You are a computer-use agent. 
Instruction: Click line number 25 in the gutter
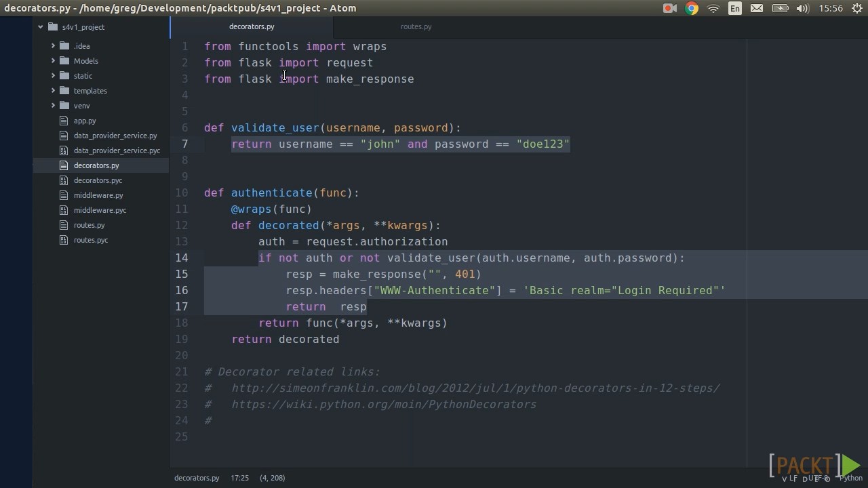182,436
